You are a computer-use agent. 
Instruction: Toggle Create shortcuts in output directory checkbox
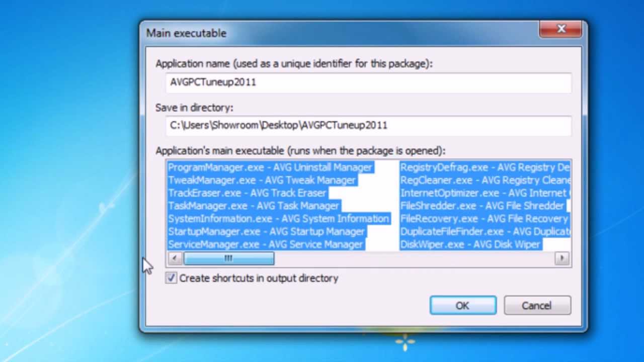click(x=171, y=278)
